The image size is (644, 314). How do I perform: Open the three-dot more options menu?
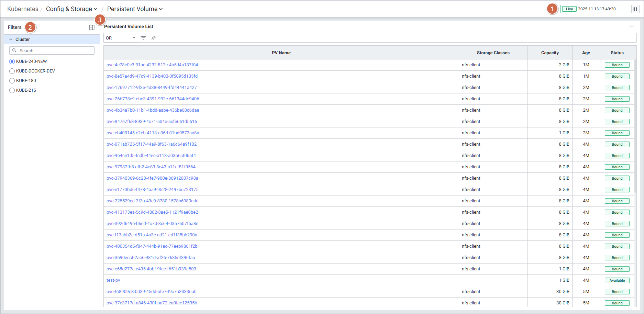click(632, 26)
